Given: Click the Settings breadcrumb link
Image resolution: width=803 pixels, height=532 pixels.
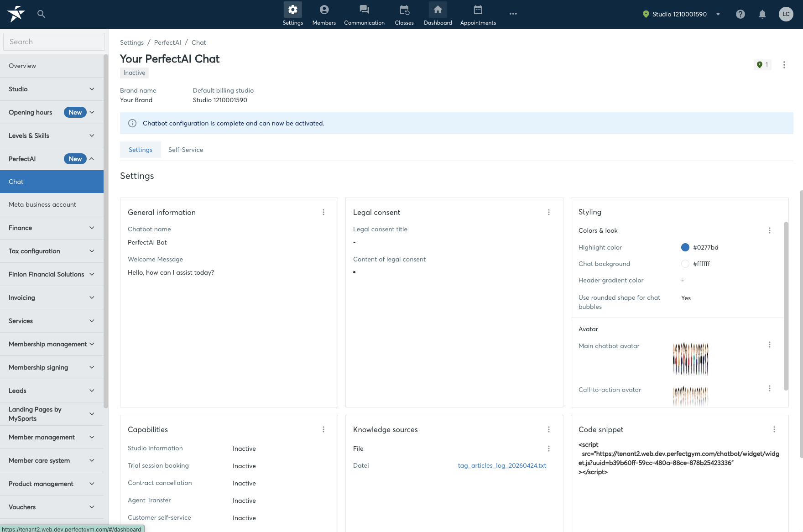Looking at the screenshot, I should tap(132, 42).
